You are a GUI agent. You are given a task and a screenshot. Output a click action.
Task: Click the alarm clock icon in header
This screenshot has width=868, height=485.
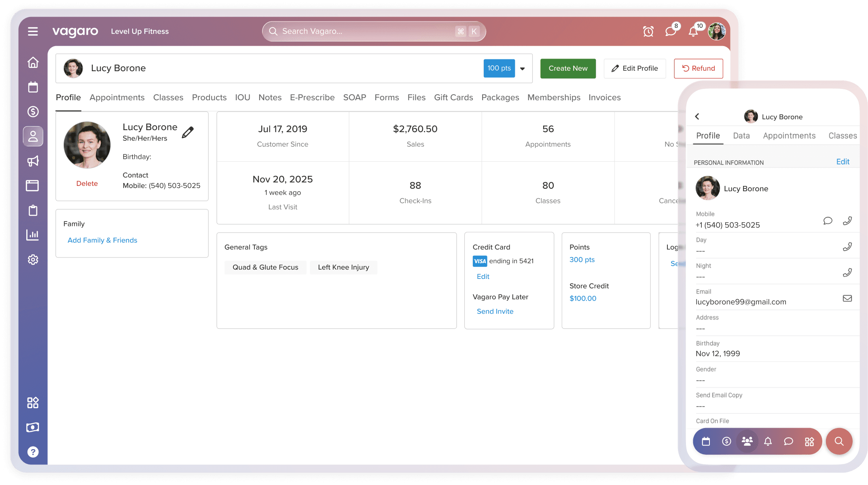(648, 31)
